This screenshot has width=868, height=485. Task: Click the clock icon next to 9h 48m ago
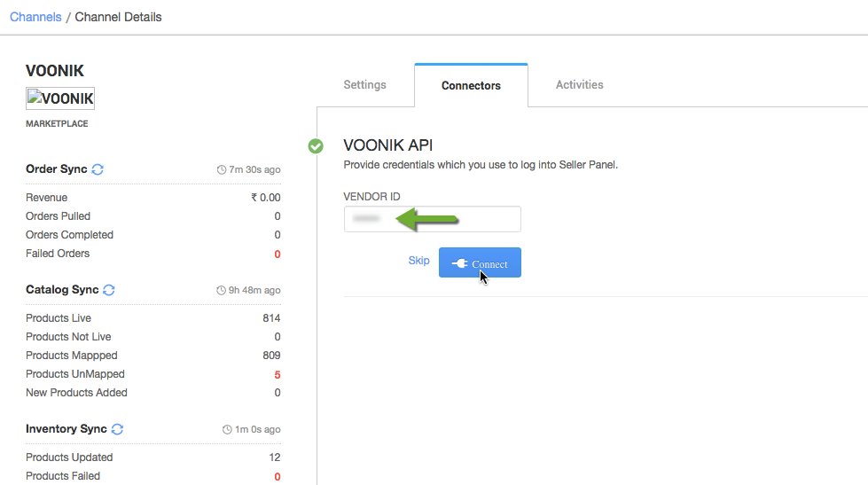click(x=221, y=291)
